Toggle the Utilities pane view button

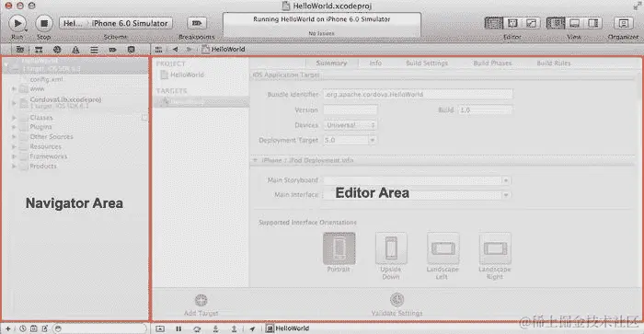(592, 23)
